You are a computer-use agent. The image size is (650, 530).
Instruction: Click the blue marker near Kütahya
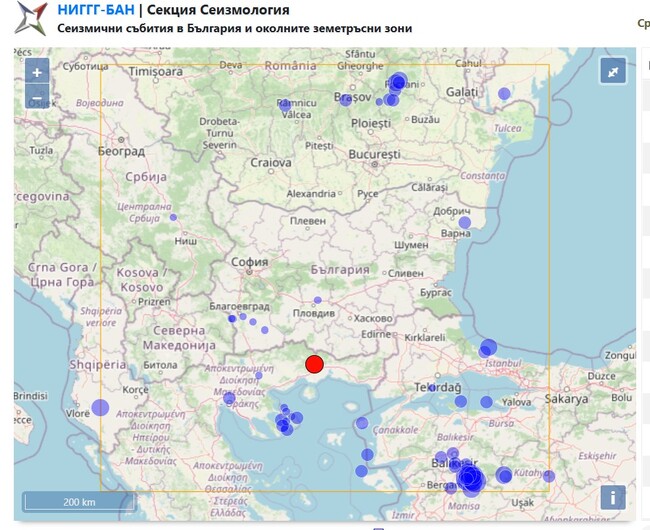coord(549,476)
